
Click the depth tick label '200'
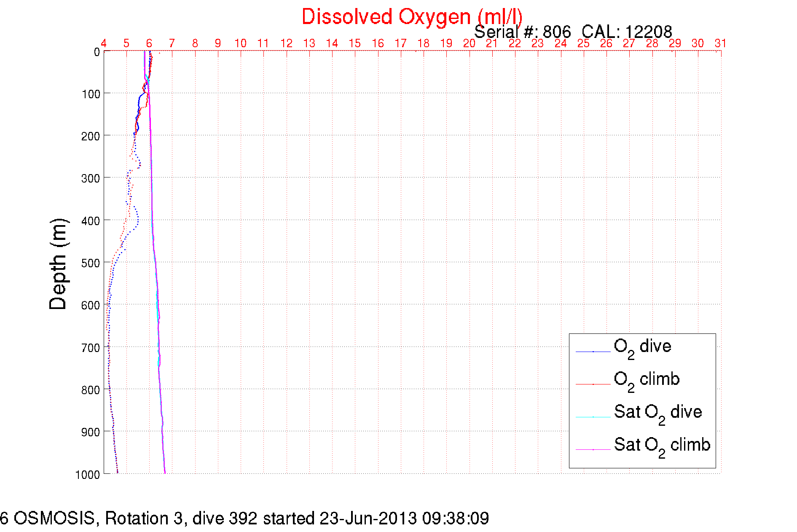tap(91, 136)
